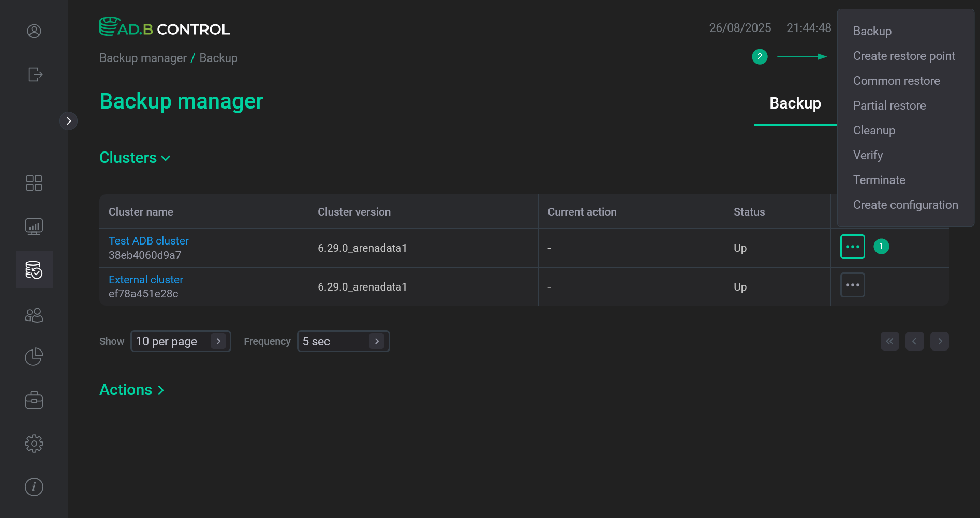Expand the sidebar with arrow button
Viewport: 980px width, 518px height.
(68, 121)
